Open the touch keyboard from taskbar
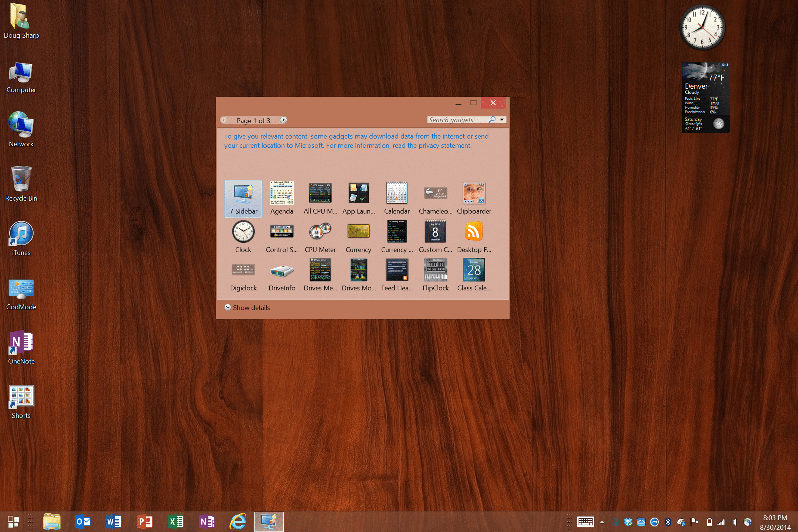Viewport: 798px width, 532px height. point(586,522)
